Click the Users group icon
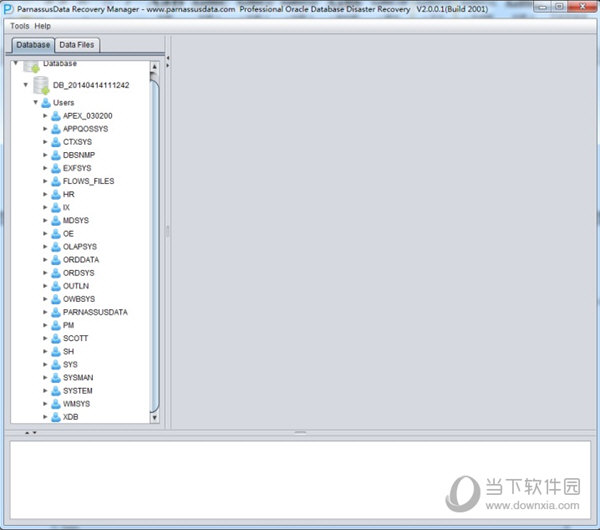The width and height of the screenshot is (600, 530). click(46, 103)
